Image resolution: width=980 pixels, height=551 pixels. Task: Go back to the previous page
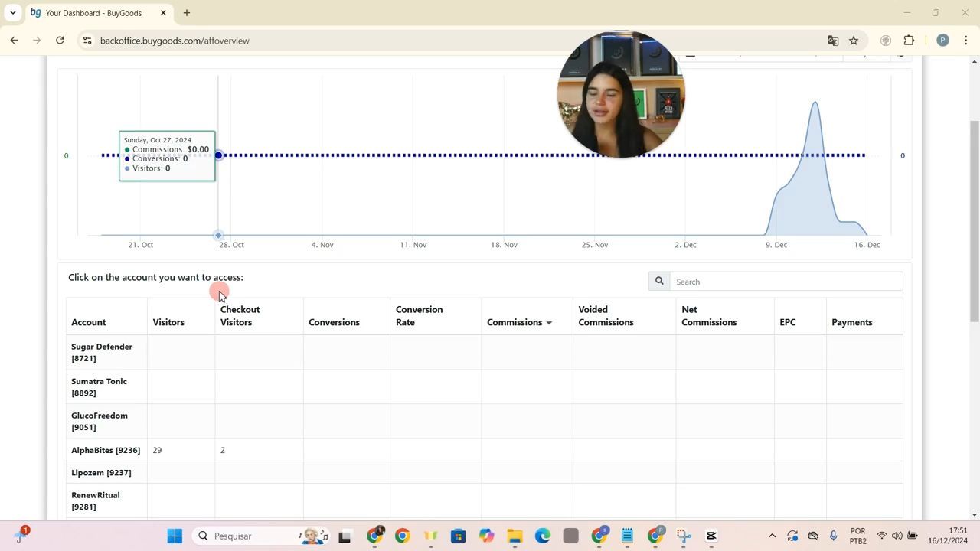(x=14, y=41)
